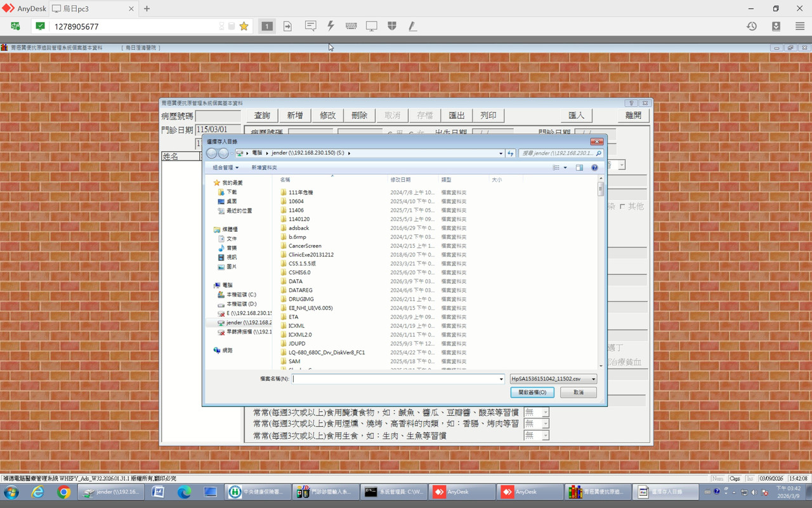Image resolution: width=812 pixels, height=508 pixels.
Task: Toggle preview pane icon in file dialog
Action: (x=579, y=168)
